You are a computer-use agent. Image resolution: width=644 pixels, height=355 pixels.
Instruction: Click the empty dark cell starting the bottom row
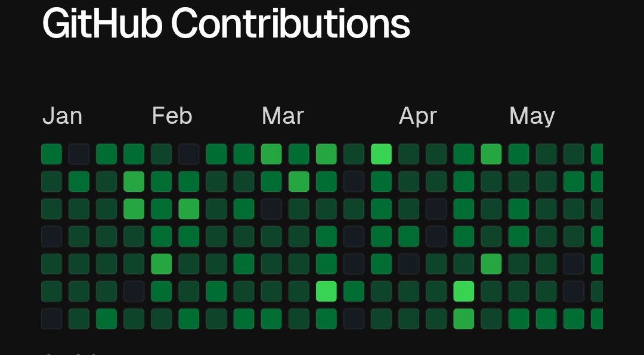[52, 319]
